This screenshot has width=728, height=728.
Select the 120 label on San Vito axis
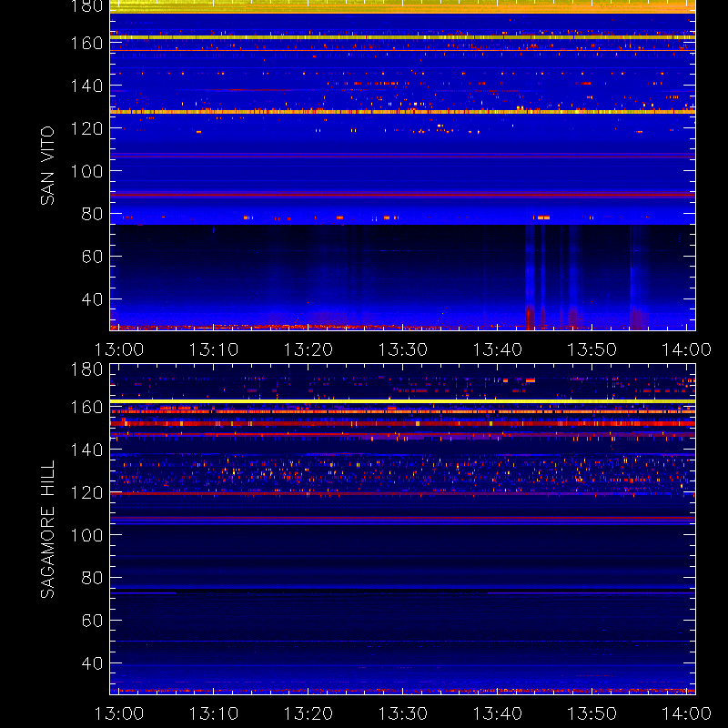(86, 128)
